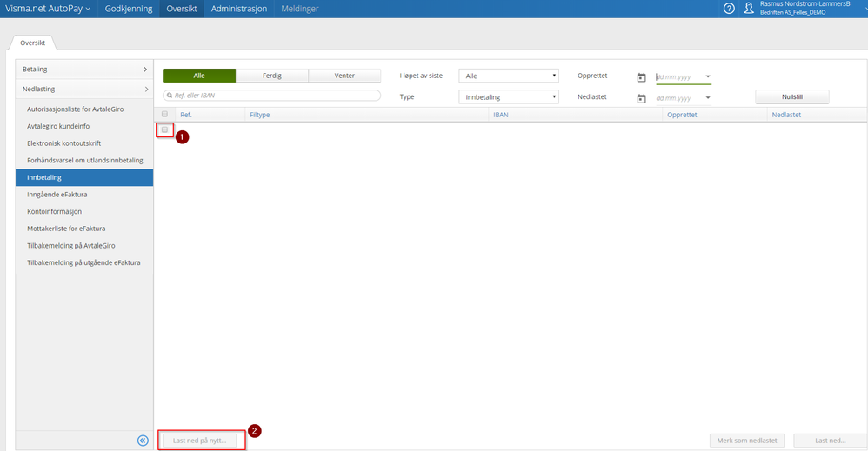Sort by the Nedlastet column header
Viewport: 868px width, 451px height.
tap(786, 115)
